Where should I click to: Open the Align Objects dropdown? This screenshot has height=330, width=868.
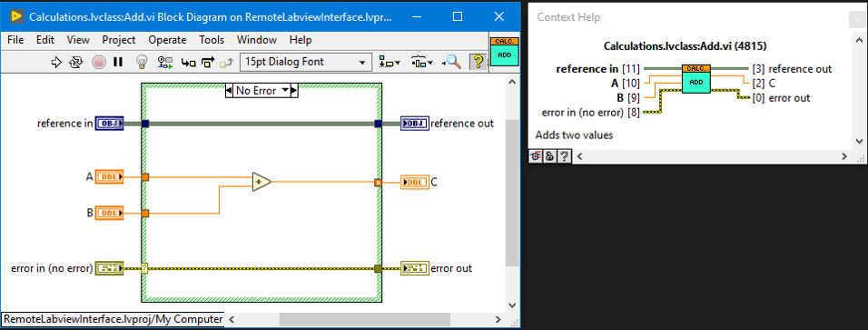point(390,62)
